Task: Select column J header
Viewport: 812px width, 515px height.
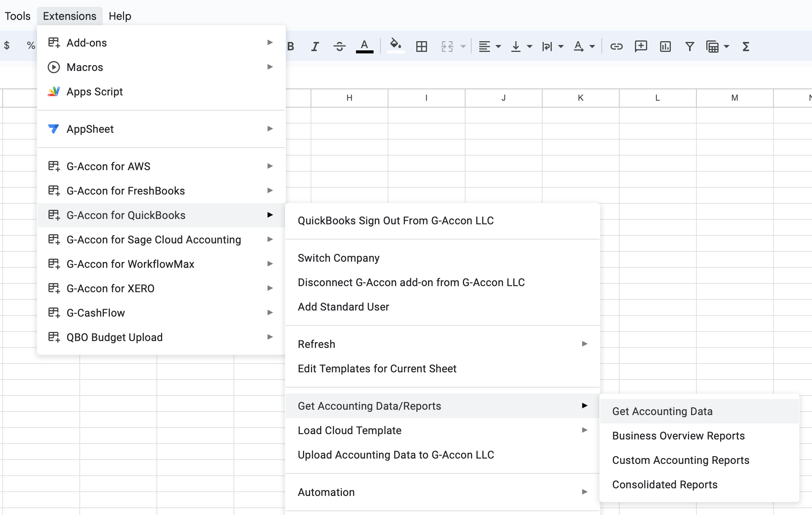Action: pyautogui.click(x=504, y=98)
